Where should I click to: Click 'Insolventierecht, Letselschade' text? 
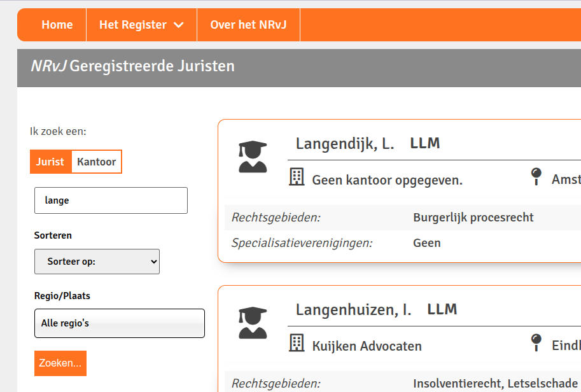coord(495,384)
